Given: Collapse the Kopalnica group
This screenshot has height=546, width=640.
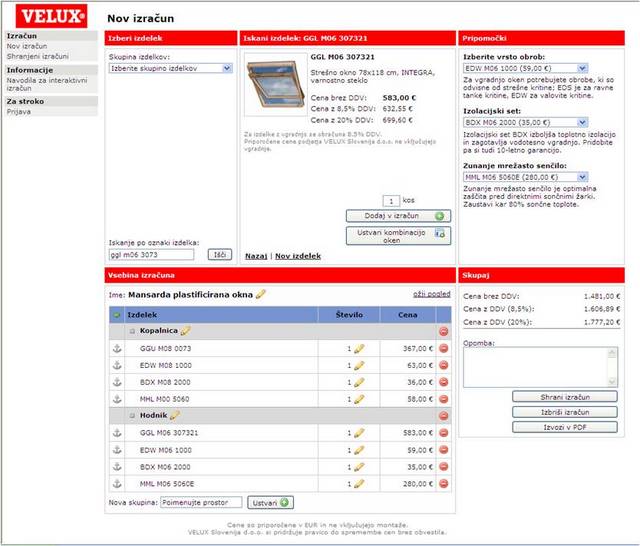Looking at the screenshot, I should point(131,331).
